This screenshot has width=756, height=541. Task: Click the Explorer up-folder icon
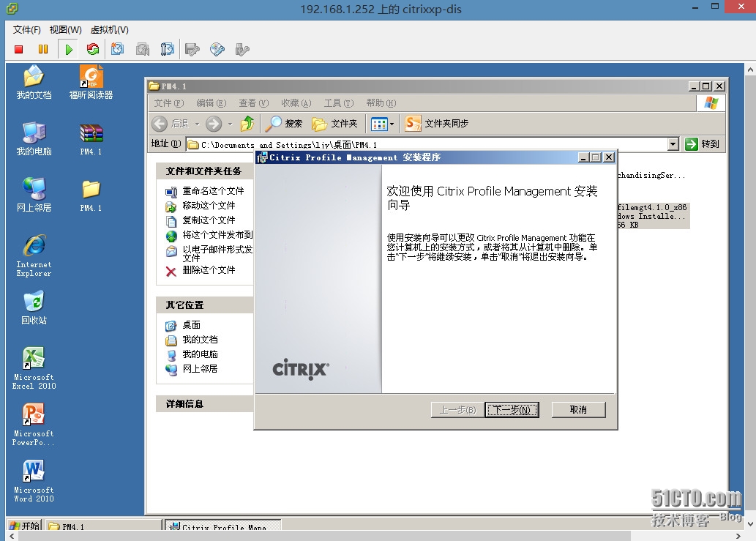tap(247, 124)
